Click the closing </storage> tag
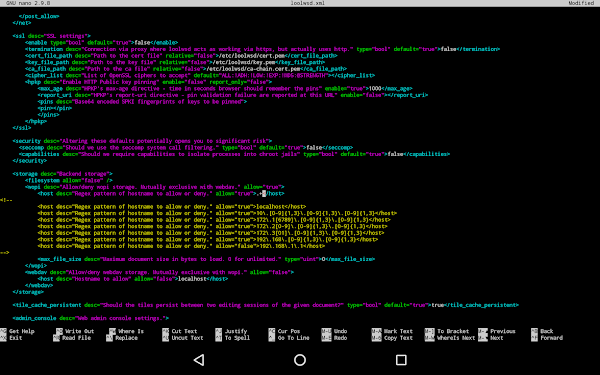This screenshot has width=600, height=375. tap(28, 292)
